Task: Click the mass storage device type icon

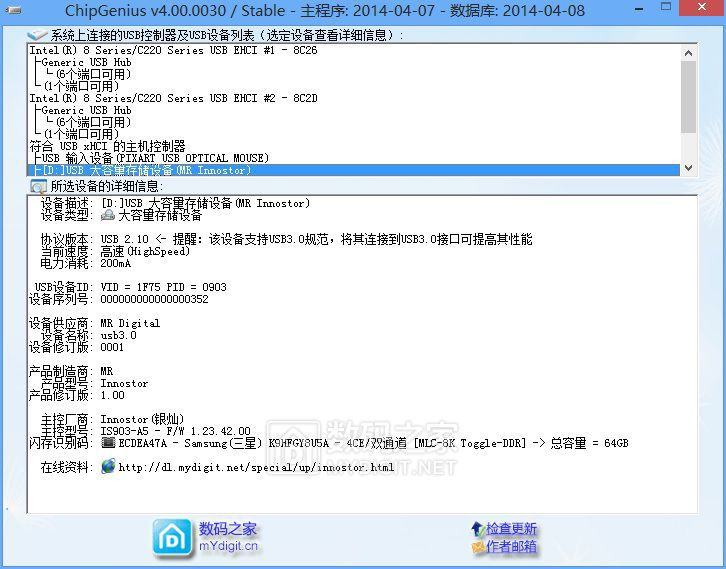Action: (x=108, y=215)
